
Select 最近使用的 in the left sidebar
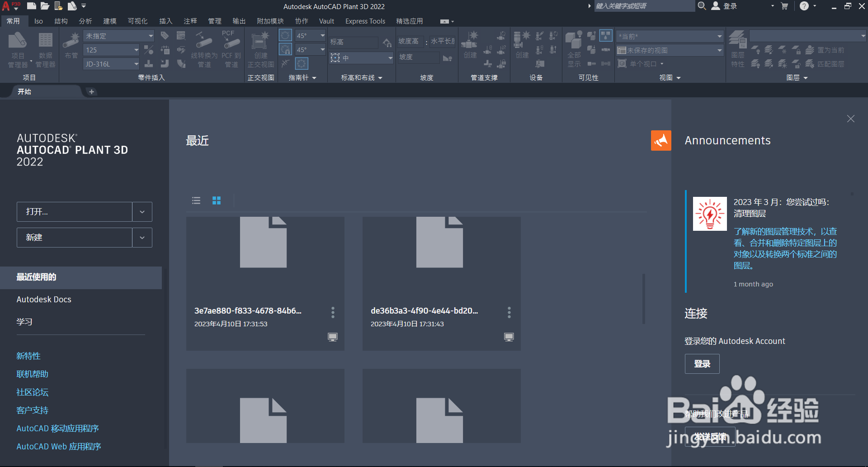[81, 277]
